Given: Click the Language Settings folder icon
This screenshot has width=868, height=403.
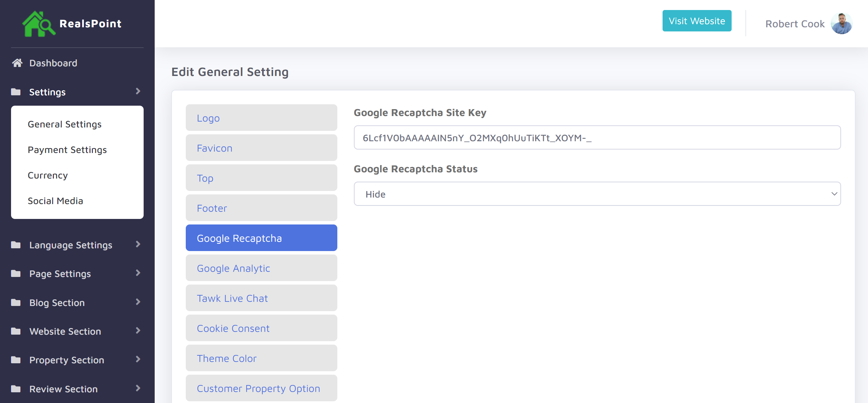Looking at the screenshot, I should pos(16,245).
